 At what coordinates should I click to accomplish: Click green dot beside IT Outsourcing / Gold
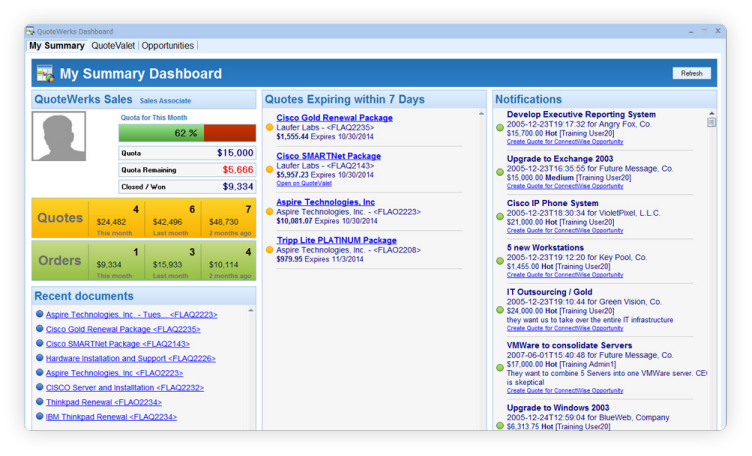500,310
